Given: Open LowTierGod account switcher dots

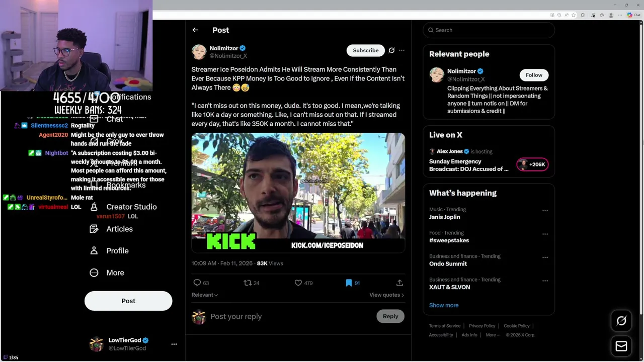Looking at the screenshot, I should pyautogui.click(x=174, y=344).
